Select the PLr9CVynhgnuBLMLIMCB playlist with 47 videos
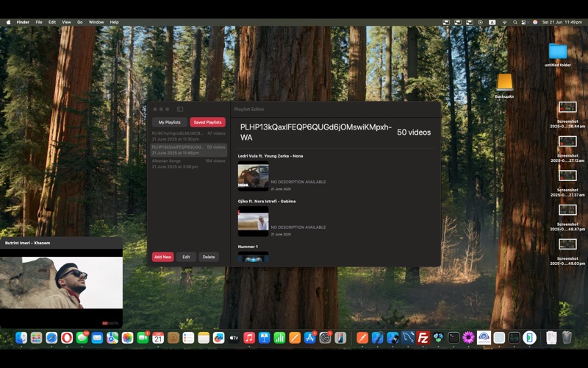588x368 pixels. [x=189, y=136]
